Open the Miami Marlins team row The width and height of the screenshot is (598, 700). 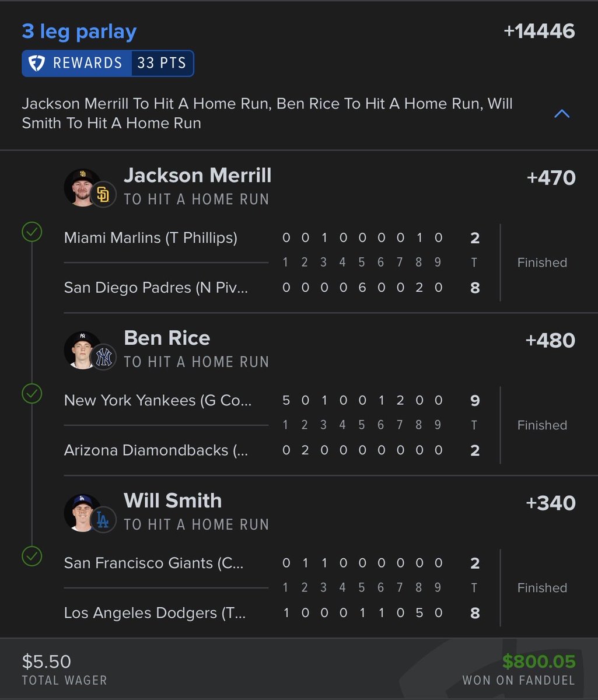[x=272, y=237]
